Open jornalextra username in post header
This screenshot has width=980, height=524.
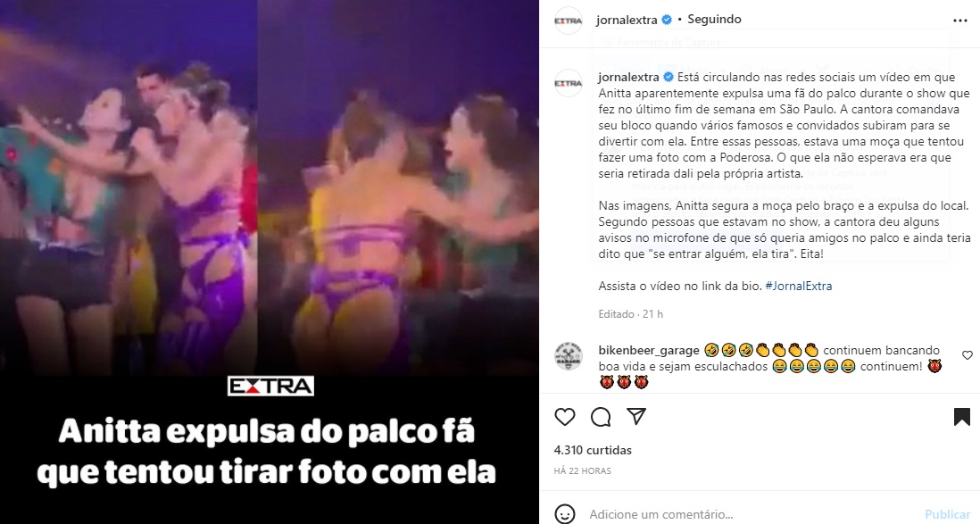point(627,20)
